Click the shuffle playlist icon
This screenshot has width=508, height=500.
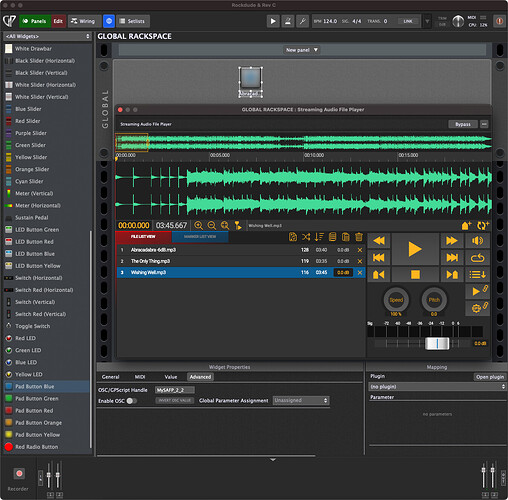tap(306, 237)
